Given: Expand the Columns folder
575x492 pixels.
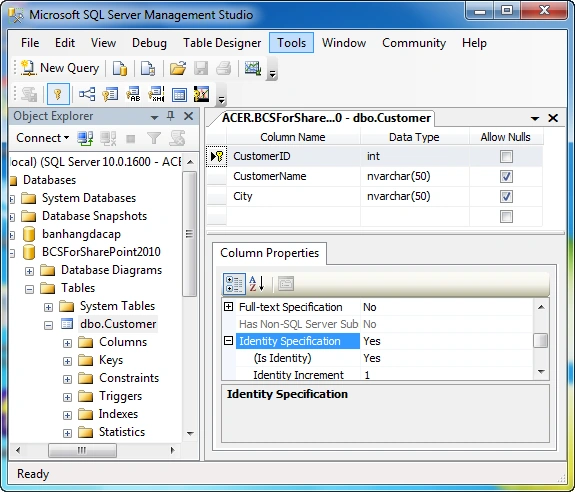Looking at the screenshot, I should point(67,343).
